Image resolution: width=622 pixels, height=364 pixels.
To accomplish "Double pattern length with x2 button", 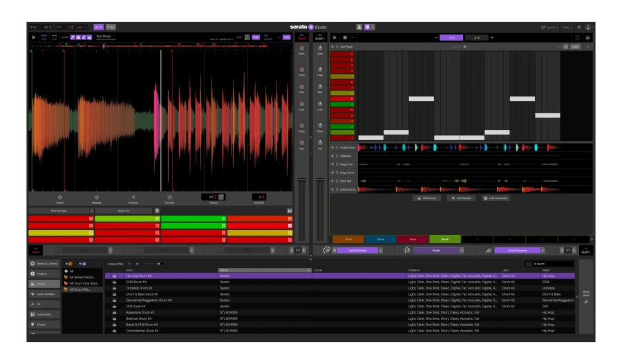I will click(x=565, y=47).
